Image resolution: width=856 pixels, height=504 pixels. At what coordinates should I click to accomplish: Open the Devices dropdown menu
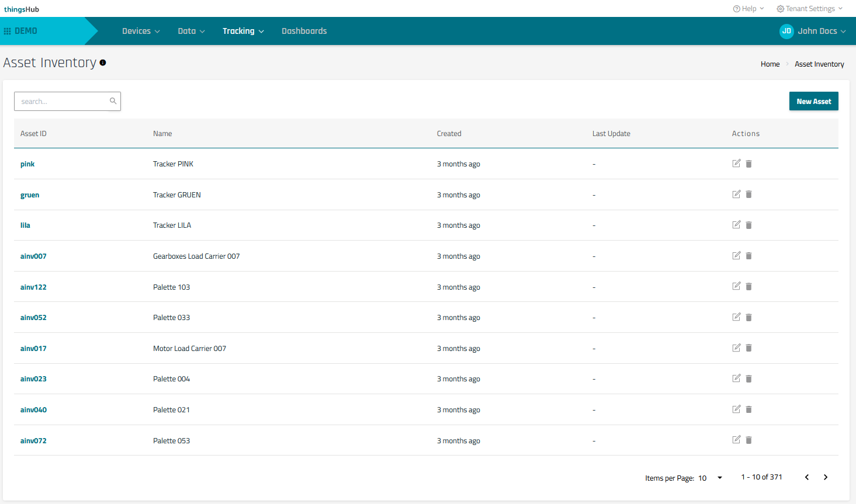(141, 31)
